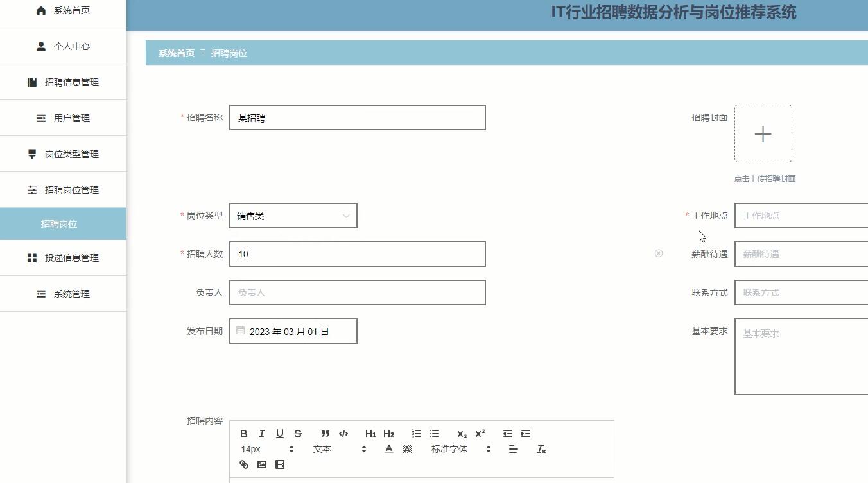Toggle superscript formatting in the editor
This screenshot has height=483, width=868.
click(x=480, y=433)
